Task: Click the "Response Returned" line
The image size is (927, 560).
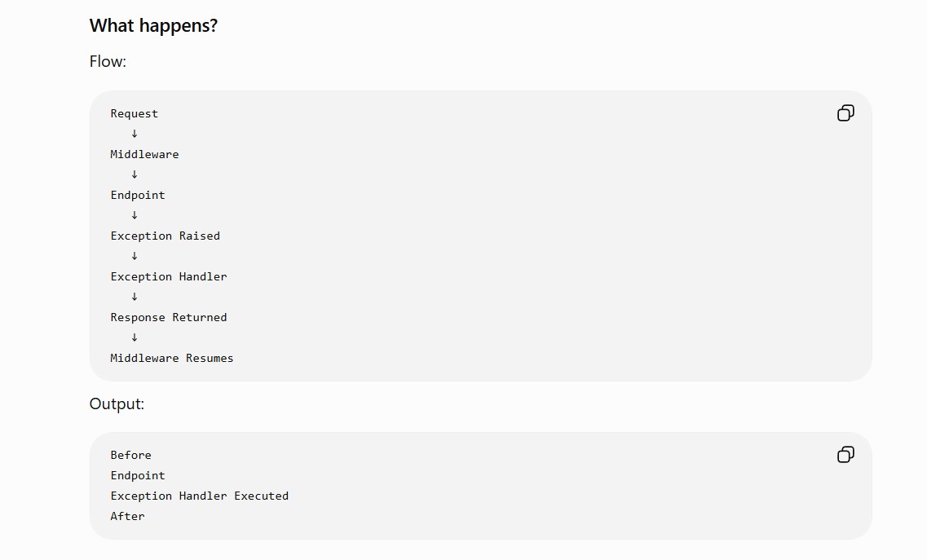Action: pos(169,318)
